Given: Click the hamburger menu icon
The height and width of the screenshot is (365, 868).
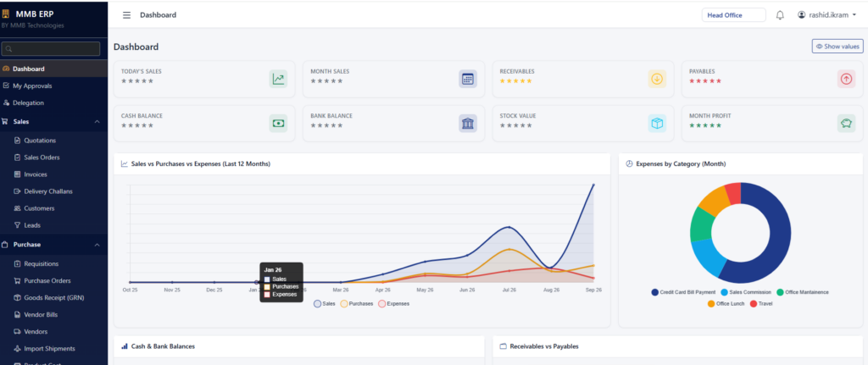Looking at the screenshot, I should (127, 15).
